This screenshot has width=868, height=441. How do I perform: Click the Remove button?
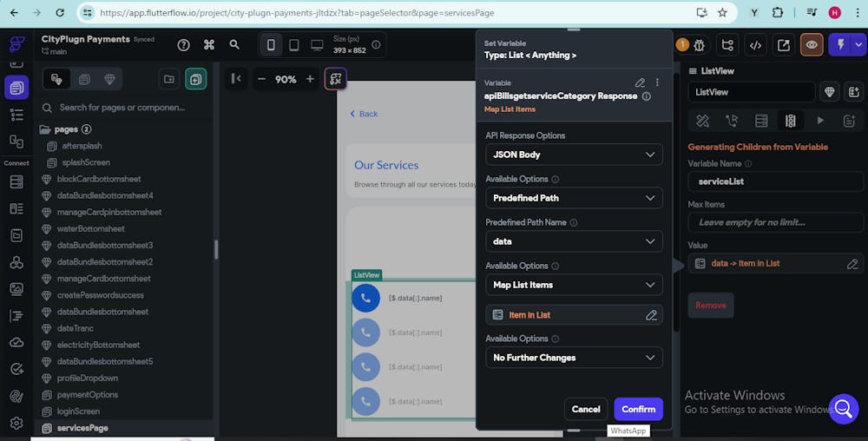tap(711, 306)
